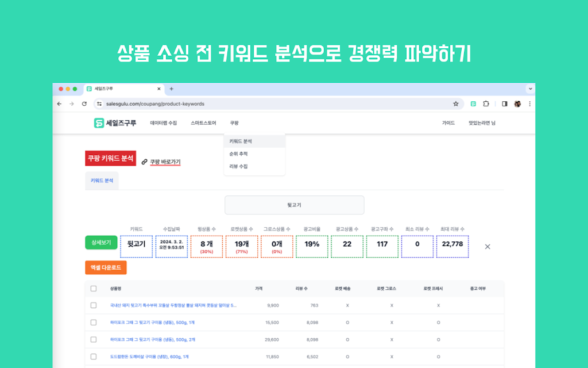The image size is (588, 368).
Task: Click the 중고 여부 column header
Action: 478,289
